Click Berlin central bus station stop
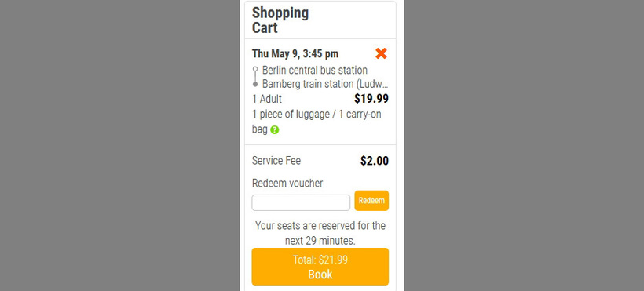 pos(315,70)
